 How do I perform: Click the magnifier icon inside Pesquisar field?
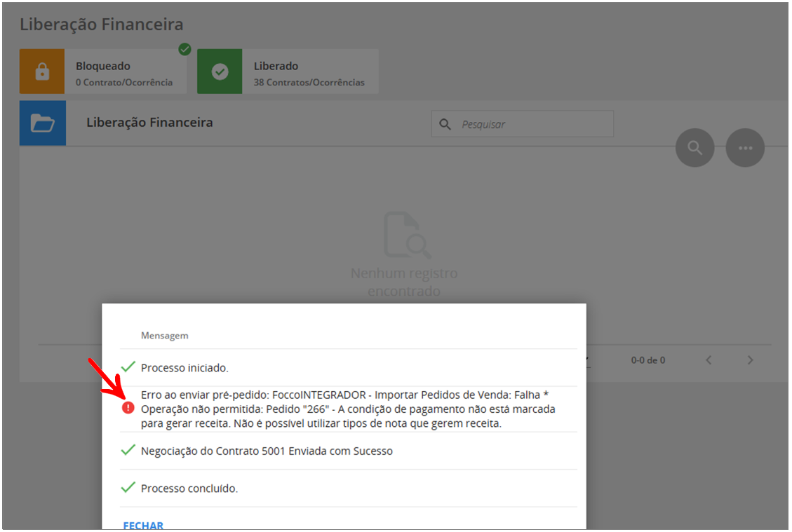point(445,124)
